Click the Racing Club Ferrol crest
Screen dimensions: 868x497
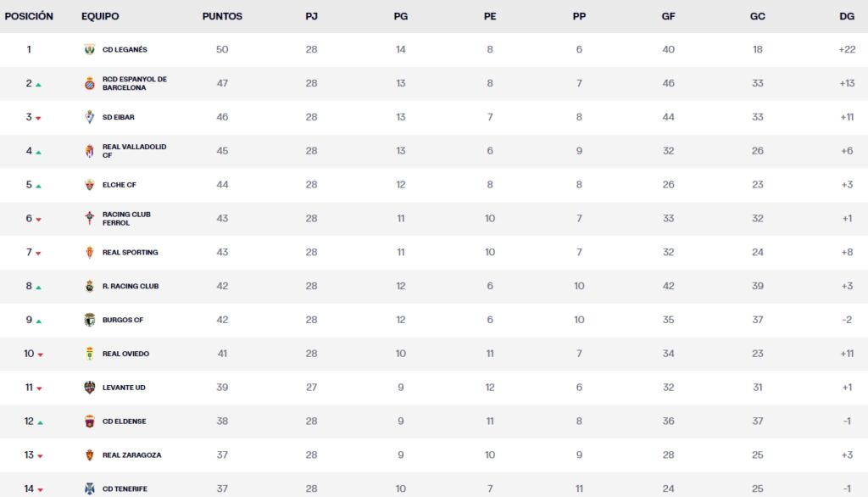coord(89,219)
